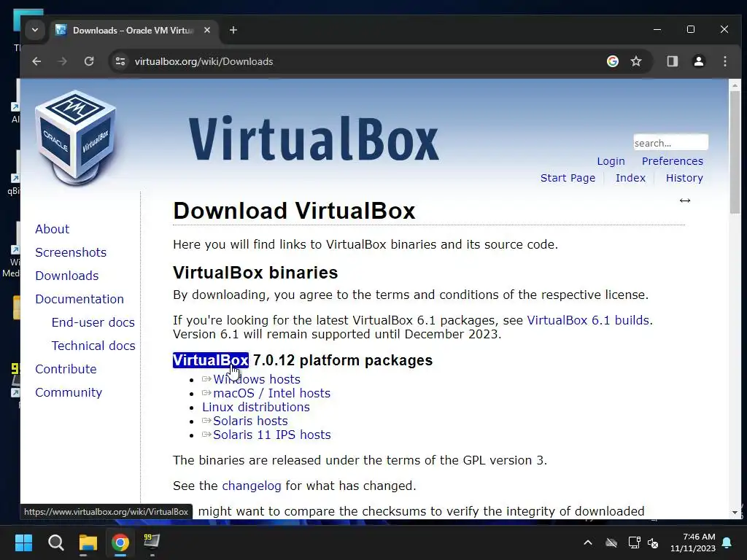Click the network display tray icon

634,542
